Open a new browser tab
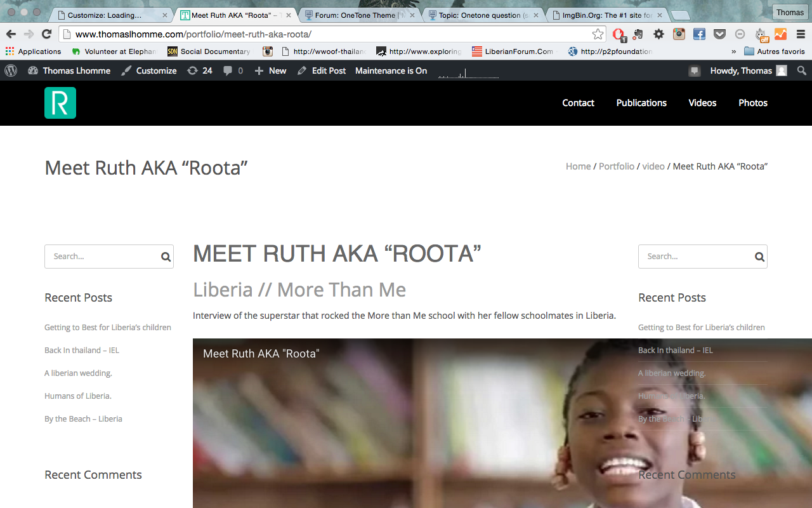The width and height of the screenshot is (812, 508). 680,15
